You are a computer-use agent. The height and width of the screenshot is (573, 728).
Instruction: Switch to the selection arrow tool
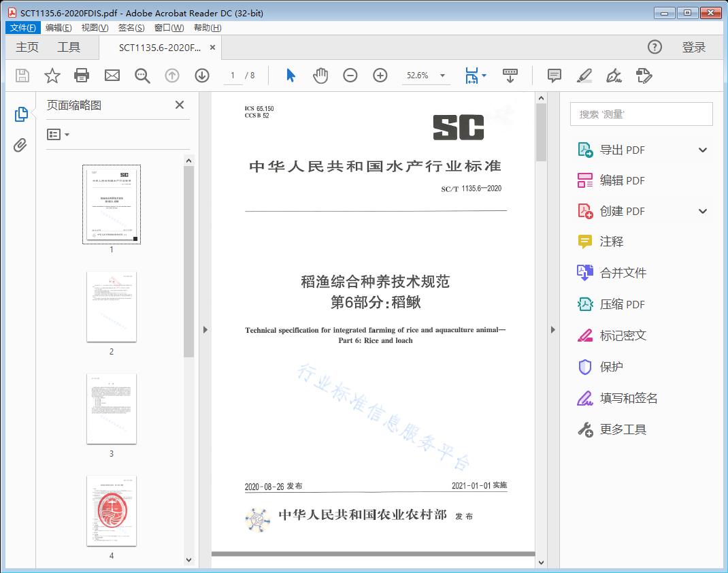click(x=289, y=76)
